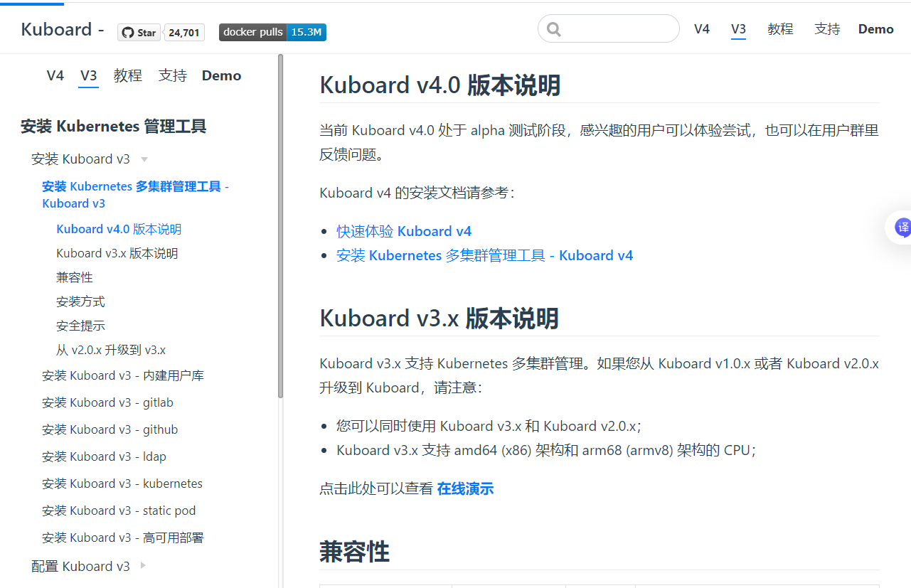Open 安装 Kuboard v3 - 内建用户库 page
911x588 pixels.
(123, 375)
